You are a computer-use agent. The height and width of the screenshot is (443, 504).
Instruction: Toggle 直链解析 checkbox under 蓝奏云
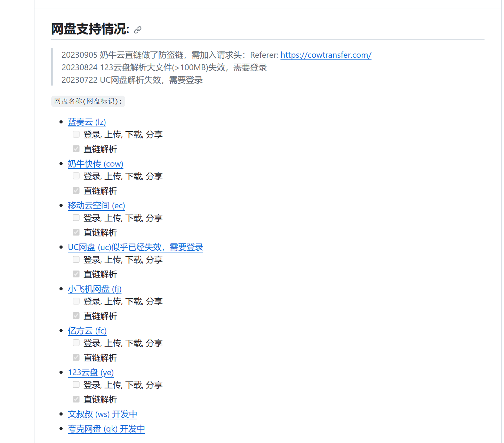tap(76, 149)
